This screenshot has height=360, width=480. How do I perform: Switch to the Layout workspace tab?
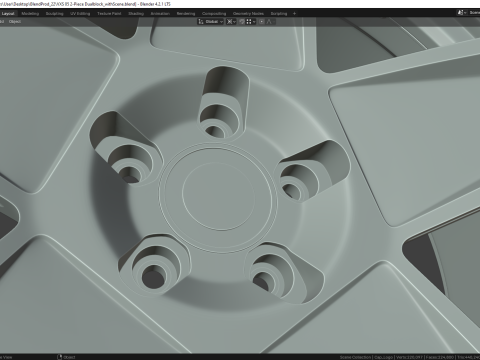(x=8, y=14)
